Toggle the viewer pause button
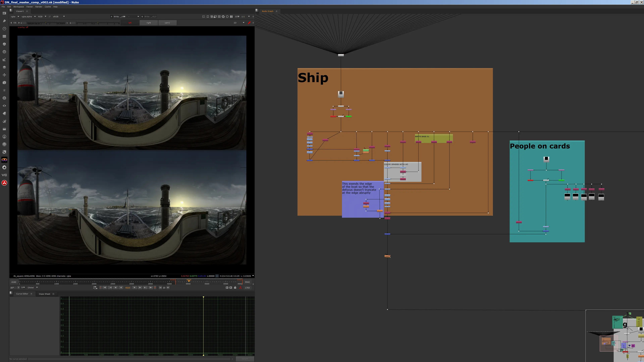 [x=231, y=16]
